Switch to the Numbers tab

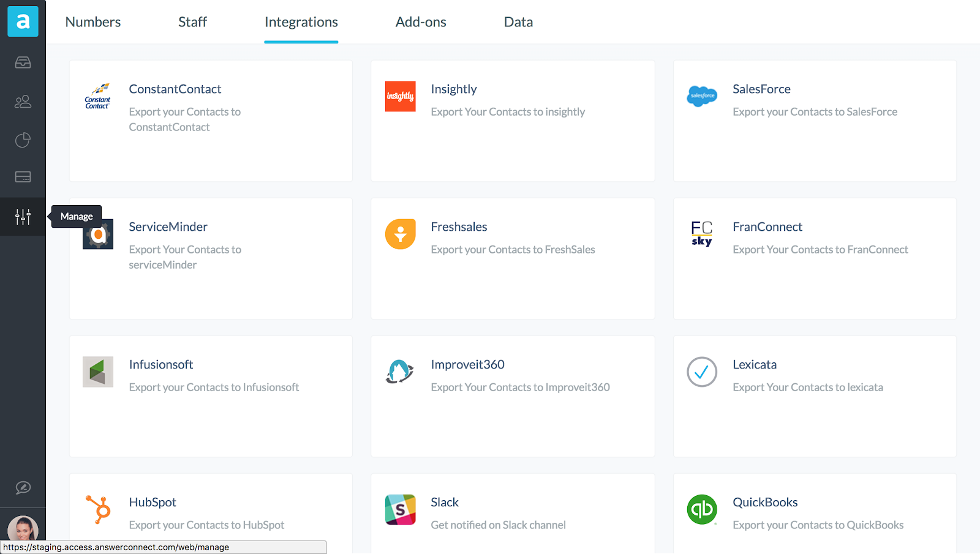coord(93,22)
